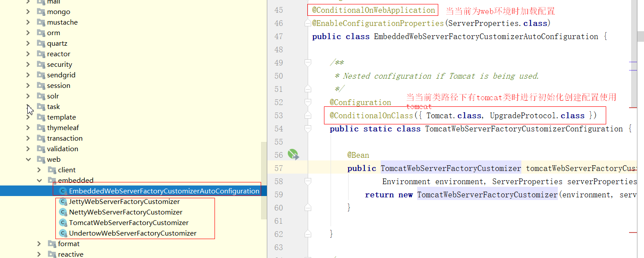Viewport: 644px width, 258px height.
Task: Select the validation package in tree
Action: click(x=62, y=149)
